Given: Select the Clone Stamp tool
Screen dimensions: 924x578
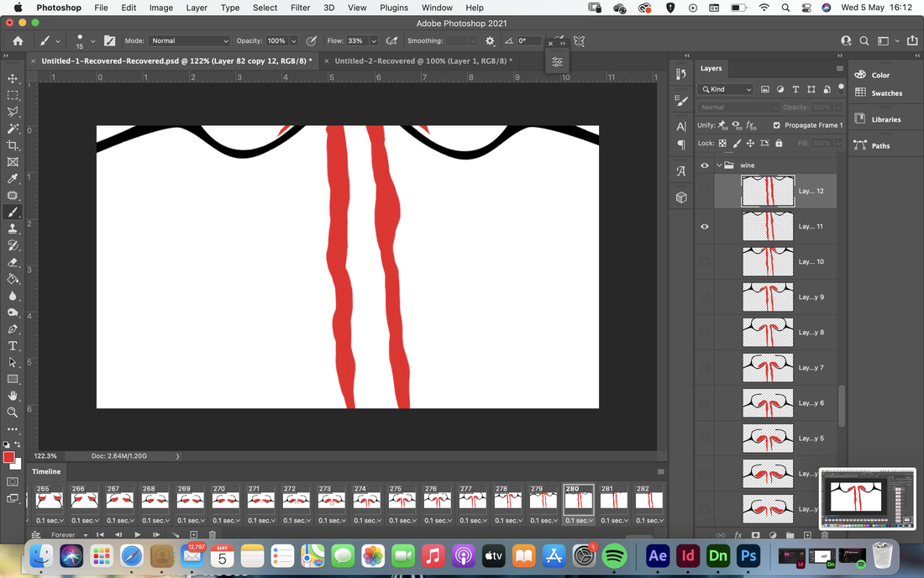Looking at the screenshot, I should [x=13, y=229].
